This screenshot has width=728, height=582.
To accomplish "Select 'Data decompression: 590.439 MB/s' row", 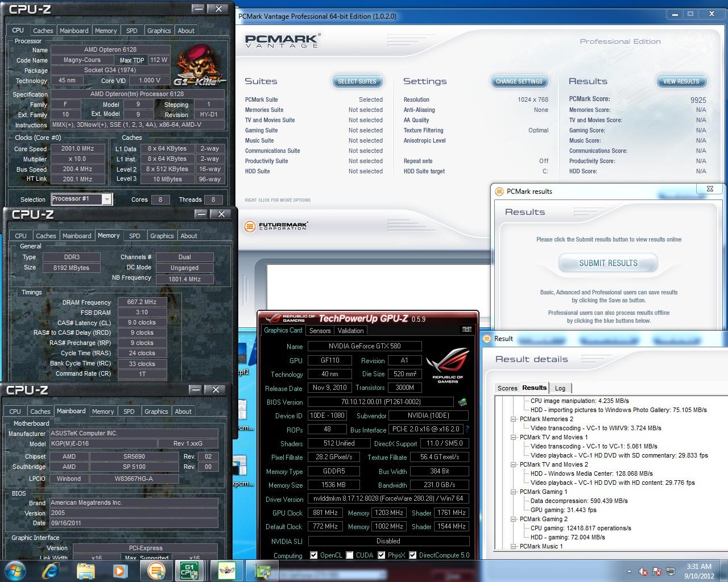I will click(579, 501).
